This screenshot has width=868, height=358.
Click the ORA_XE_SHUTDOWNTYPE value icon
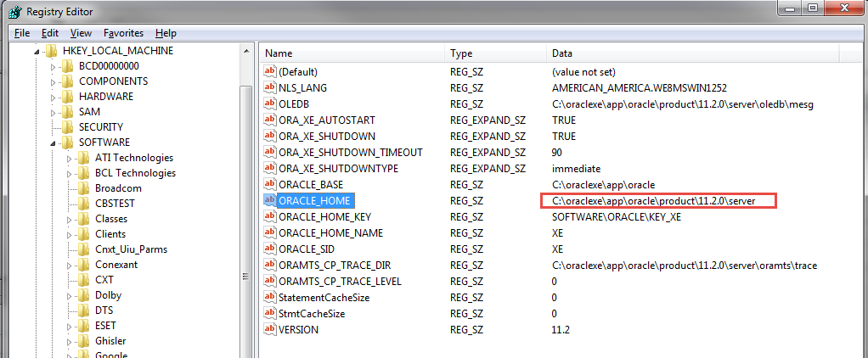(269, 168)
